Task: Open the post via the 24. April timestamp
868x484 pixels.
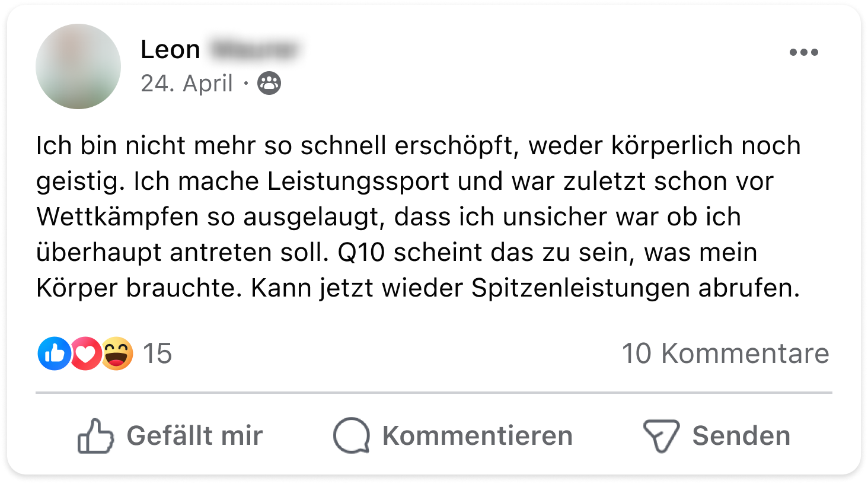Action: 186,84
